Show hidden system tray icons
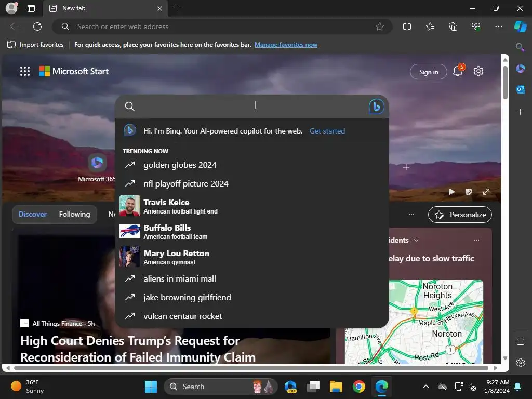This screenshot has height=399, width=532. click(x=426, y=387)
